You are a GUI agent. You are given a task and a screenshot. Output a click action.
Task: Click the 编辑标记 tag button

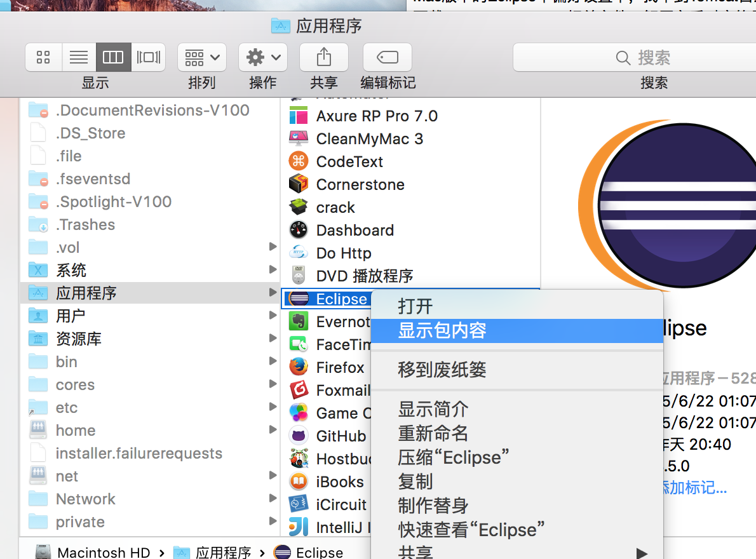pos(387,57)
